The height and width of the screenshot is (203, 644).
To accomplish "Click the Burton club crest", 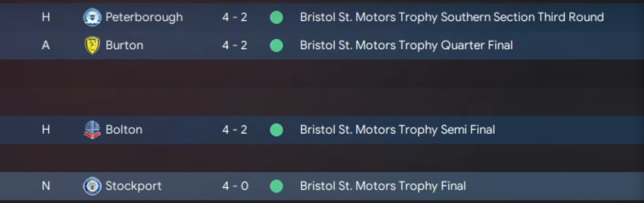I will [x=92, y=45].
